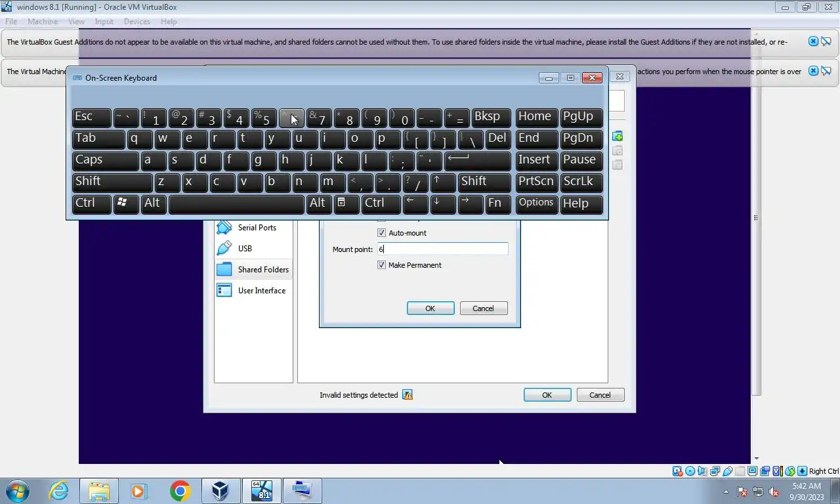Toggle the Make Permanent checkbox
Image resolution: width=840 pixels, height=504 pixels.
click(x=381, y=265)
